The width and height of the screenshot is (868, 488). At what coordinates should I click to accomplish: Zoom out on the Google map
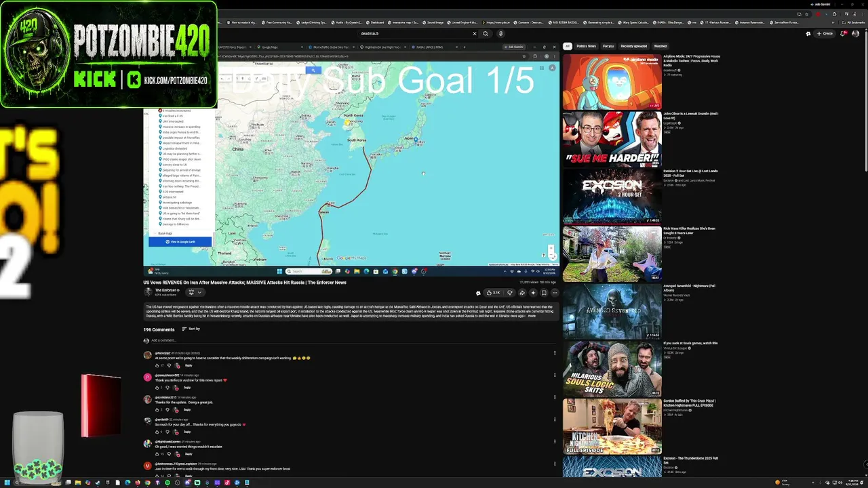coord(551,254)
